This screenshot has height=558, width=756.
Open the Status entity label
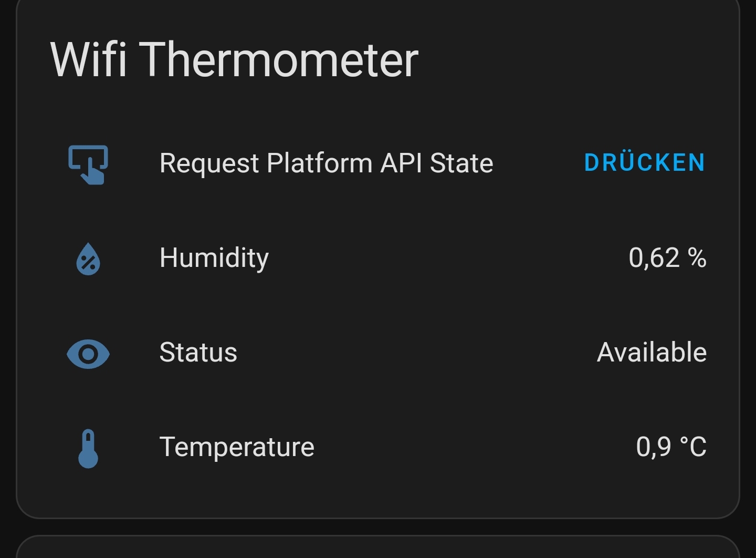[x=198, y=353]
